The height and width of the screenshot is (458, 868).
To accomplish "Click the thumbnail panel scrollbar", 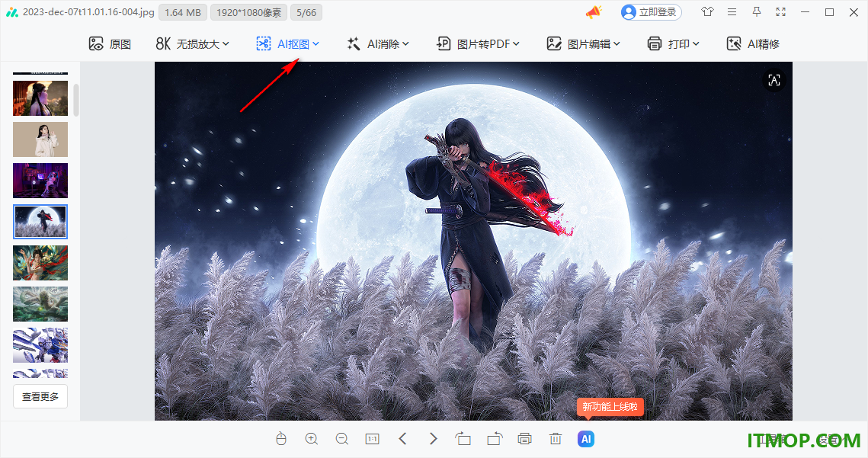I will click(76, 101).
